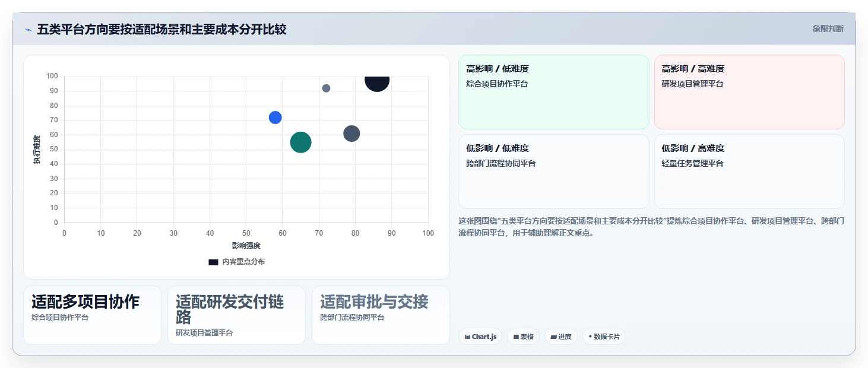This screenshot has height=368, width=868.
Task: Click 研发项目管理平台 in the pink quadrant card
Action: [x=692, y=84]
